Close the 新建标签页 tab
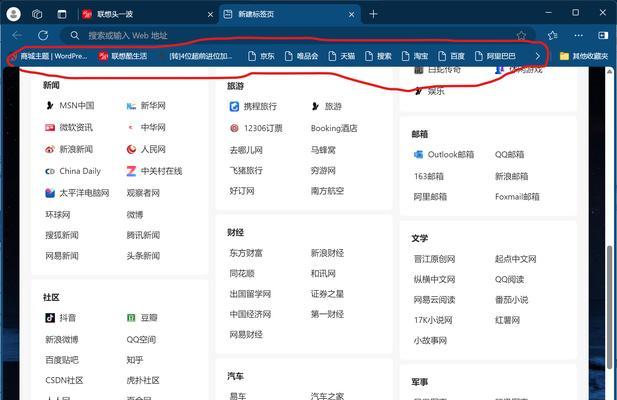The image size is (617, 400). pyautogui.click(x=351, y=15)
